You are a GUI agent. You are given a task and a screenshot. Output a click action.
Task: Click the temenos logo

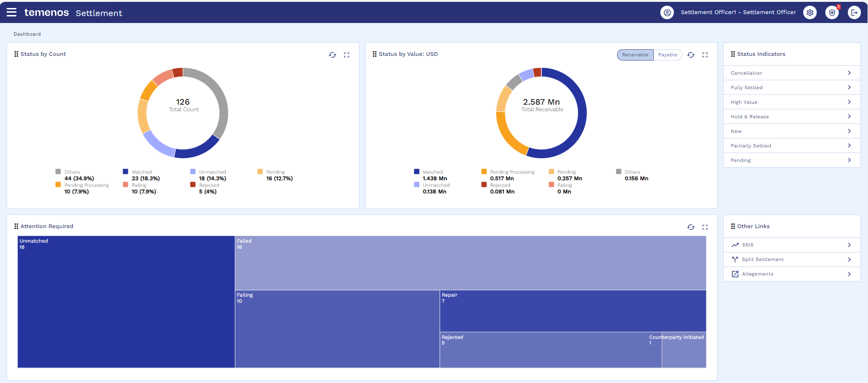47,13
